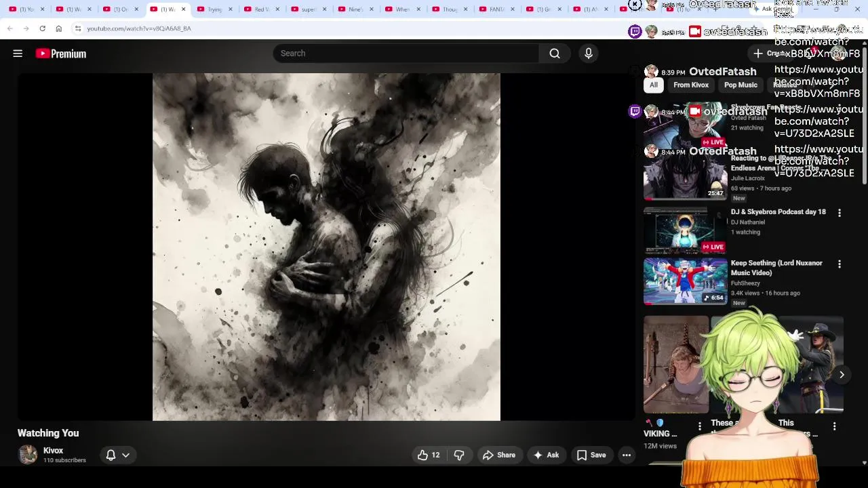The image size is (868, 488).
Task: Open the Skyebrows Fan Reacts live thumbnail
Action: (685, 125)
